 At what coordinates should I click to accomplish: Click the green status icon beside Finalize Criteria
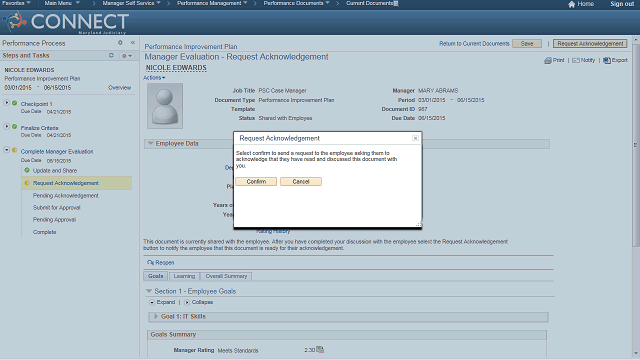[15, 127]
